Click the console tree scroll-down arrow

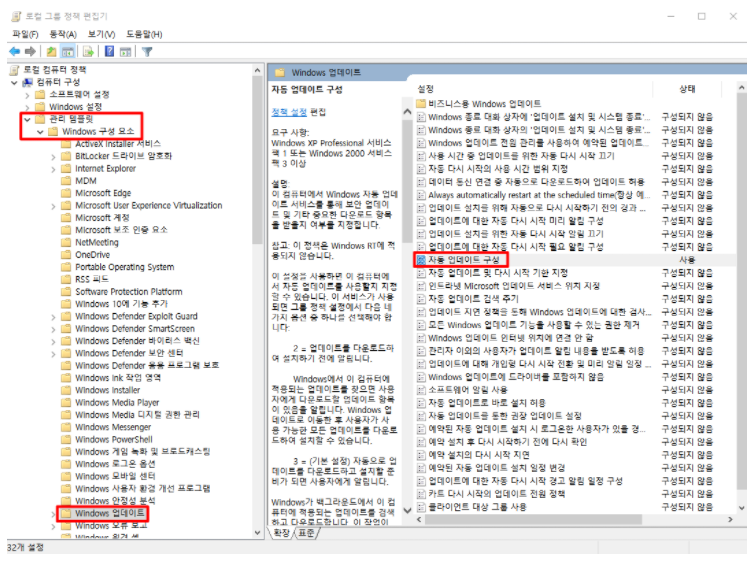point(258,533)
